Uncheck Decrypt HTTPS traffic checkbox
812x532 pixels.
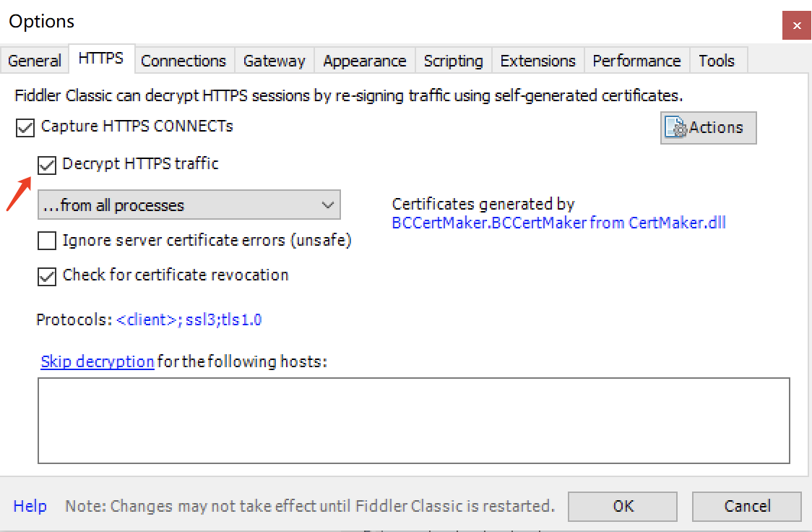pyautogui.click(x=47, y=166)
